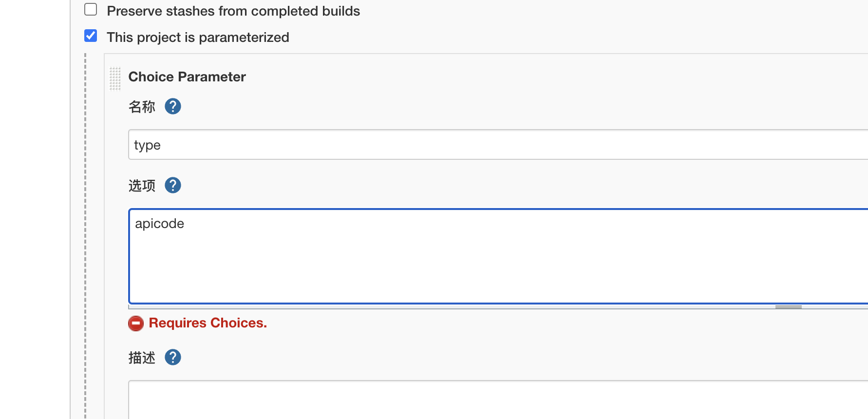Viewport: 868px width, 419px height.
Task: Click the Preserve stashes from completed builds label
Action: [x=233, y=11]
